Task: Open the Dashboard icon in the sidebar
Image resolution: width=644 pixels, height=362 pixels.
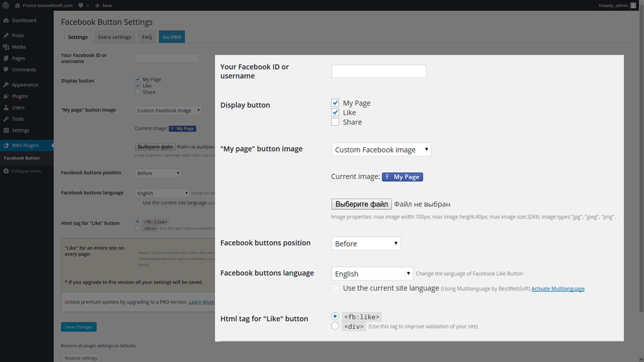Action: tap(6, 20)
